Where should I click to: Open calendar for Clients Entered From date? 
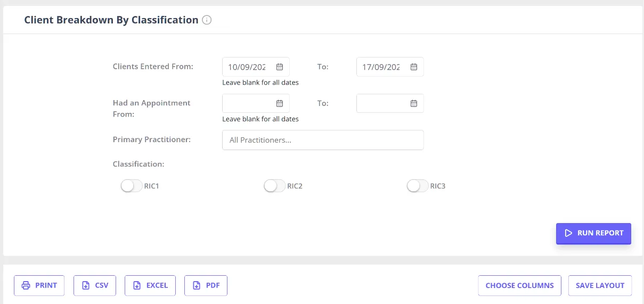280,67
